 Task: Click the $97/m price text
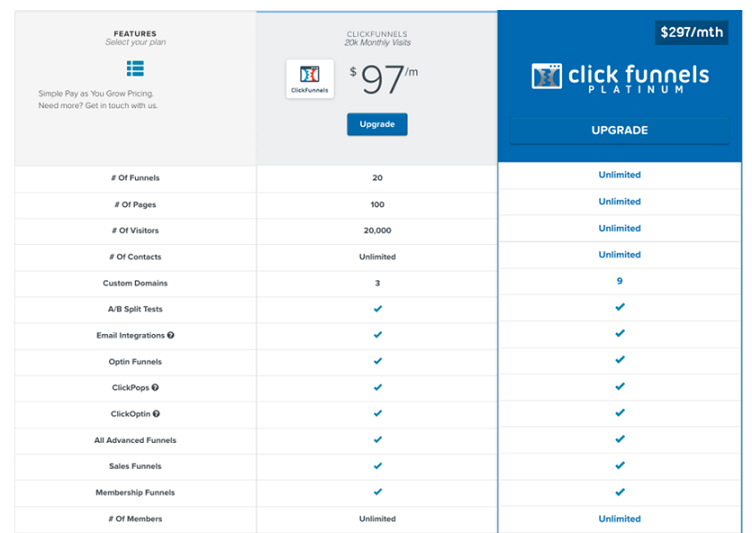[384, 79]
